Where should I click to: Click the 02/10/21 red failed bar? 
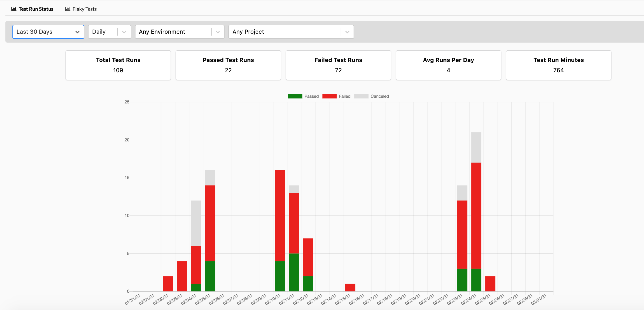click(x=280, y=216)
